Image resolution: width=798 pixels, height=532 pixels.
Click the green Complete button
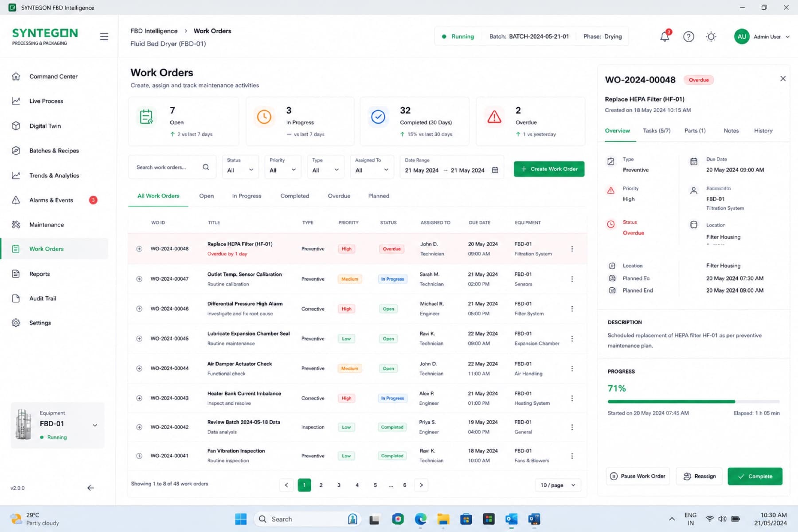755,476
